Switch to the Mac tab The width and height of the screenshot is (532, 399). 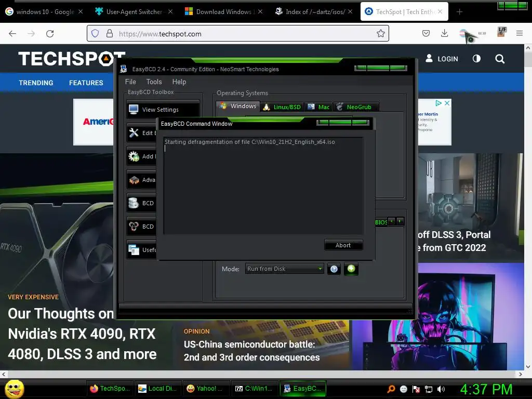318,107
